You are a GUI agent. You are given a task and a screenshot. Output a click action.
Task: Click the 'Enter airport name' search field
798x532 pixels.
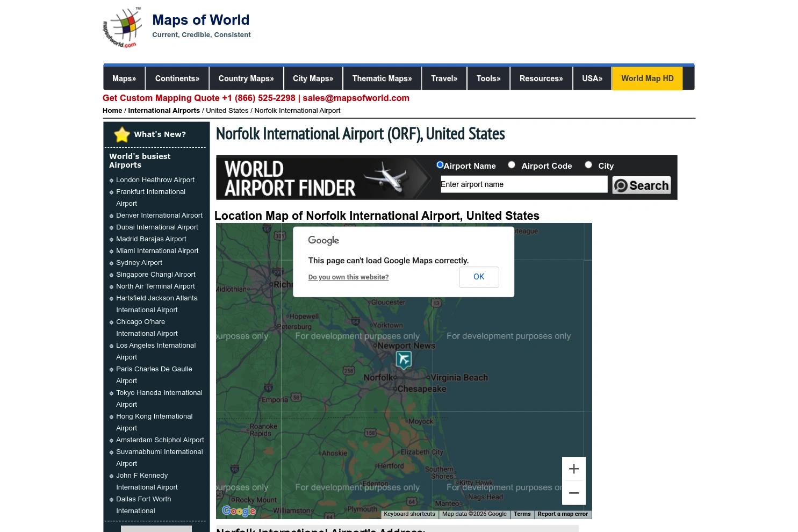(x=524, y=184)
